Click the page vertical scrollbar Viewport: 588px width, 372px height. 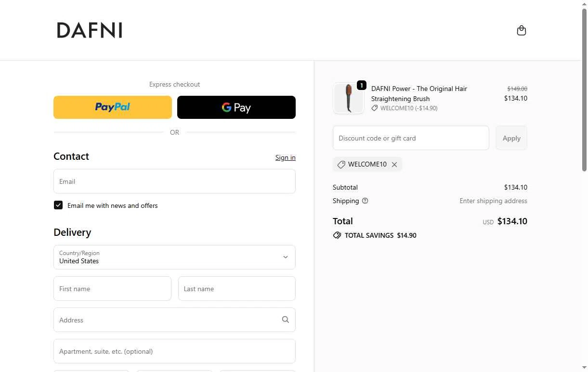pos(585,90)
